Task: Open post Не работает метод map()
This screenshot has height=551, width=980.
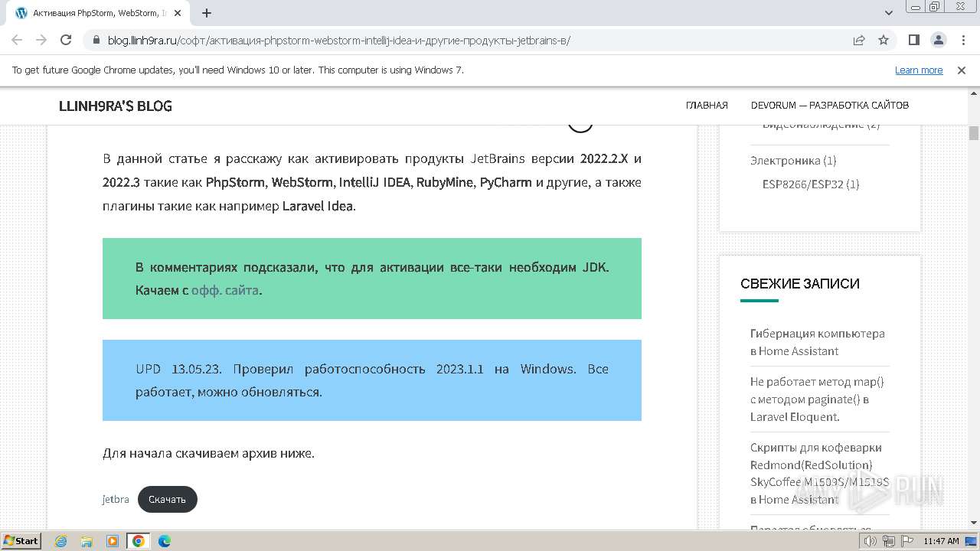Action: coord(817,399)
